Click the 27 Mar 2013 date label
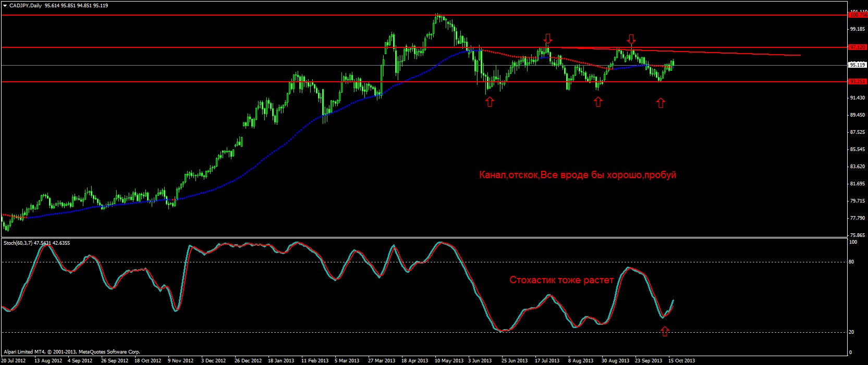 (382, 361)
